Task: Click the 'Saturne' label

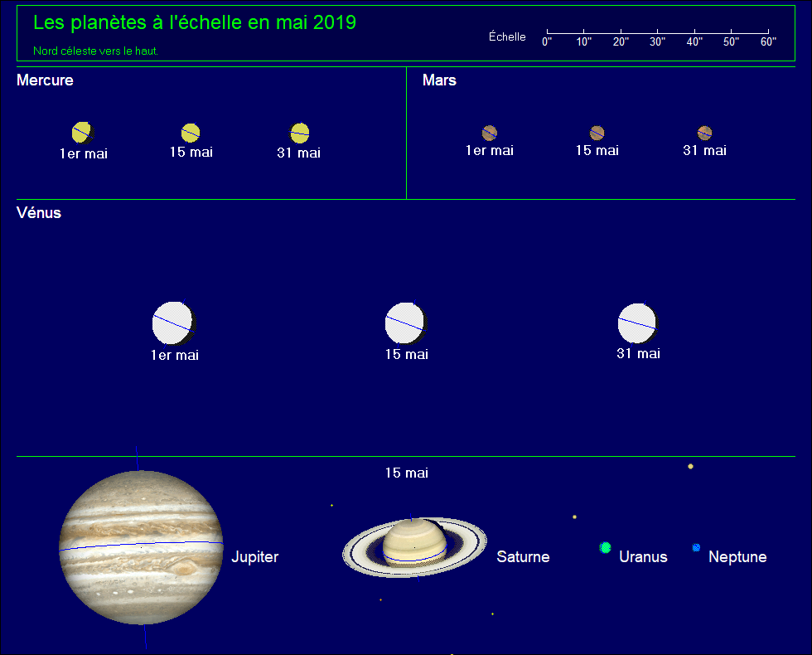Action: pyautogui.click(x=523, y=556)
